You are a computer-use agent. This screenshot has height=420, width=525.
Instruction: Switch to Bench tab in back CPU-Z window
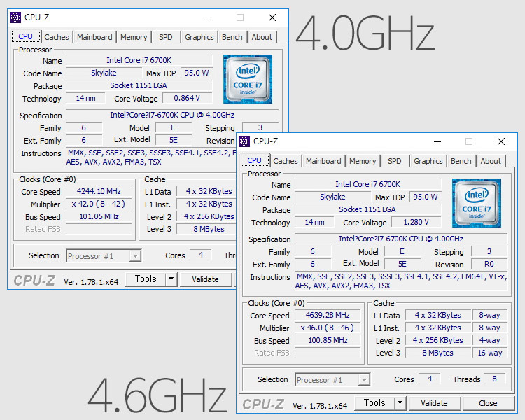click(232, 37)
